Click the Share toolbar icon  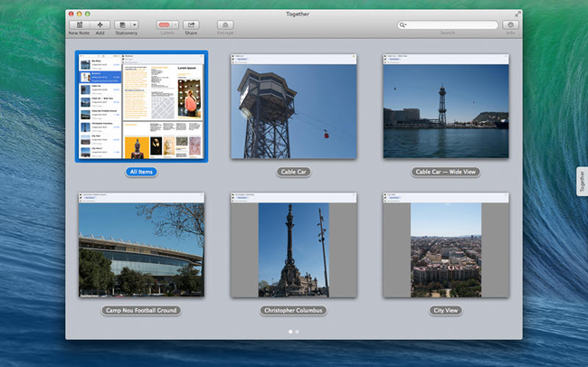(x=191, y=24)
